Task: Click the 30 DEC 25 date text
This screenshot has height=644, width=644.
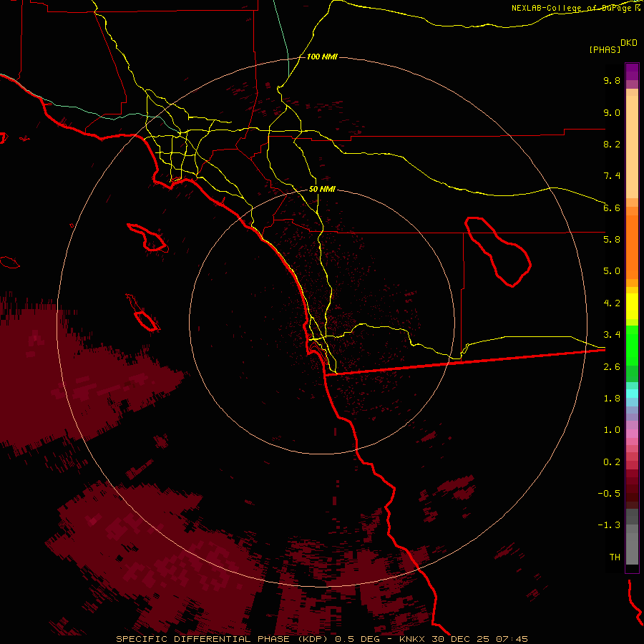Action: pos(461,639)
